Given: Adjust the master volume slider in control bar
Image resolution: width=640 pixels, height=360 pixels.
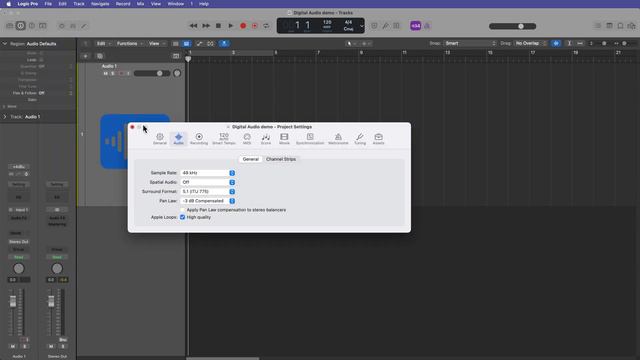Looking at the screenshot, I should tap(513, 26).
